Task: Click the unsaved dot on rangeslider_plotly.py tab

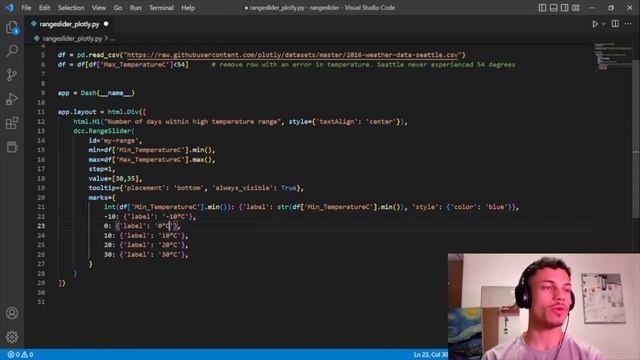Action: 106,24
